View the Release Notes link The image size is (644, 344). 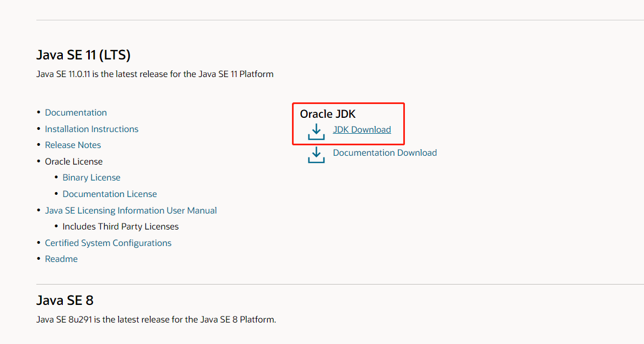coord(73,145)
